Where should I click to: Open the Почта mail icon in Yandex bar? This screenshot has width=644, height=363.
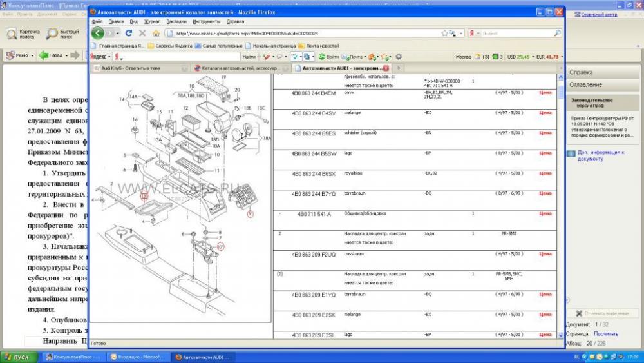click(352, 57)
